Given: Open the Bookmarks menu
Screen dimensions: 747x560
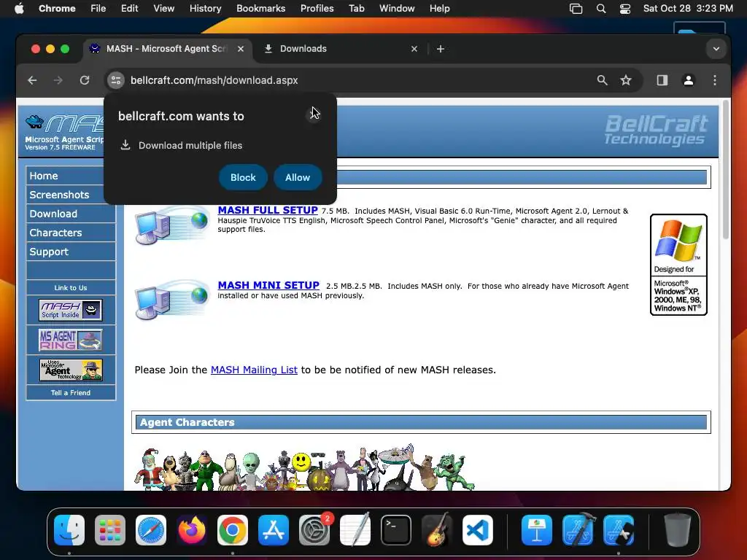Looking at the screenshot, I should pyautogui.click(x=261, y=9).
